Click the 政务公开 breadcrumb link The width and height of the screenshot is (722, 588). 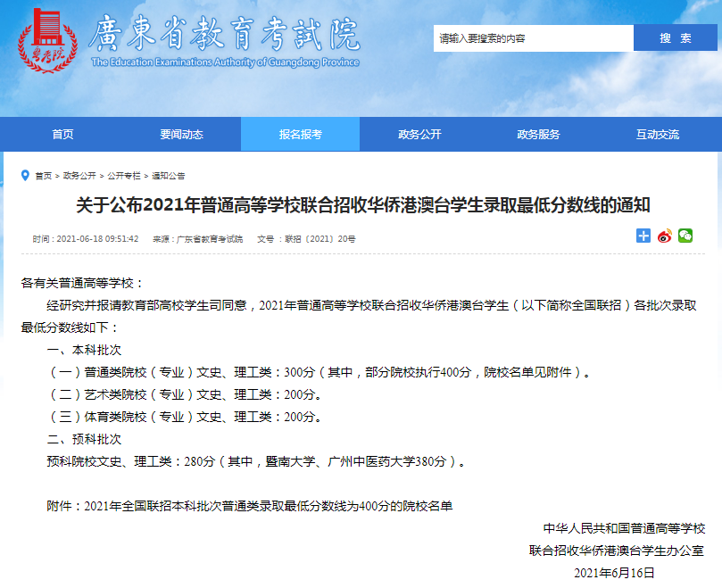tap(79, 176)
